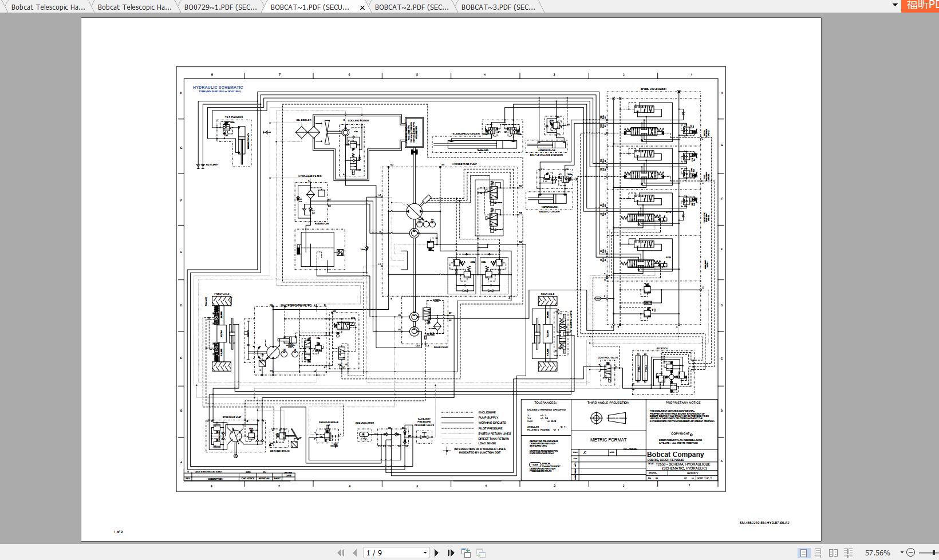This screenshot has width=939, height=560.
Task: Click the Bobcat Company title block text
Action: click(x=676, y=455)
